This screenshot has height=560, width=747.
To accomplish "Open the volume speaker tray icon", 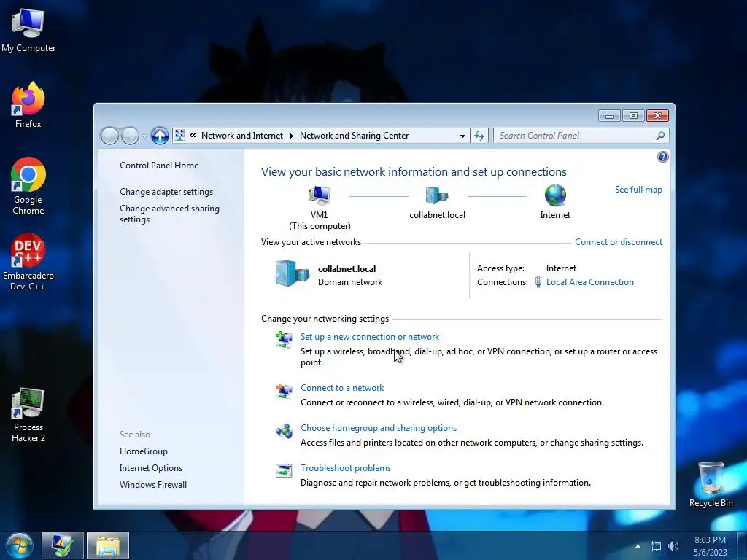I will point(673,547).
